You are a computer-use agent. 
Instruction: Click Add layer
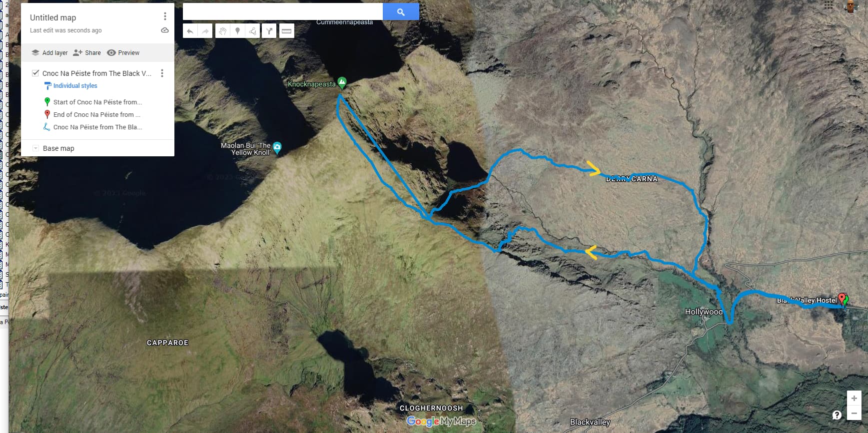point(49,52)
